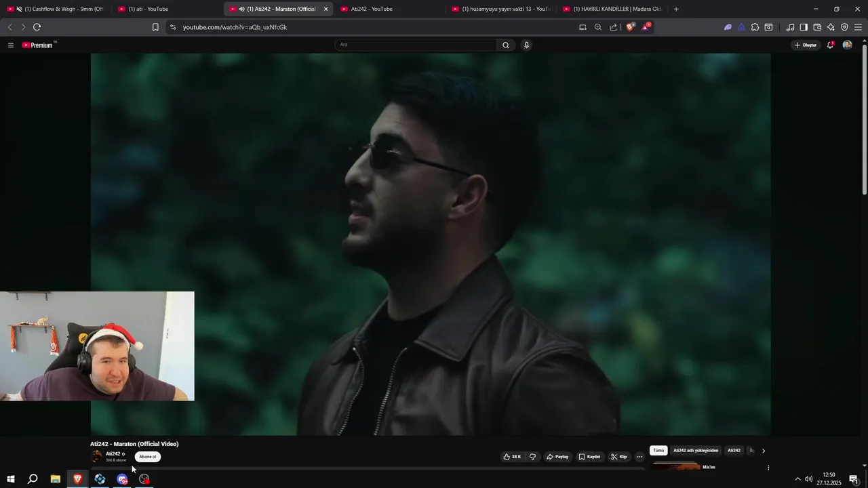
Task: Open the music note playlist icon
Action: (790, 27)
